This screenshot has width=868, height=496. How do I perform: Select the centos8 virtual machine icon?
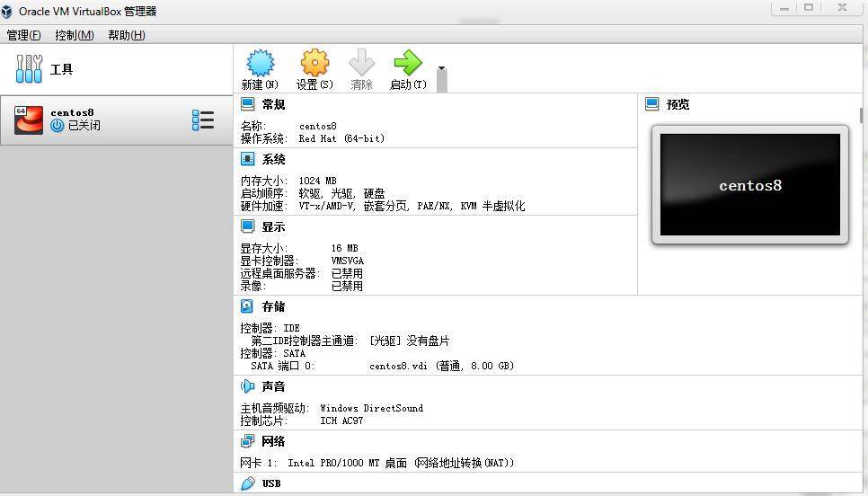point(29,120)
